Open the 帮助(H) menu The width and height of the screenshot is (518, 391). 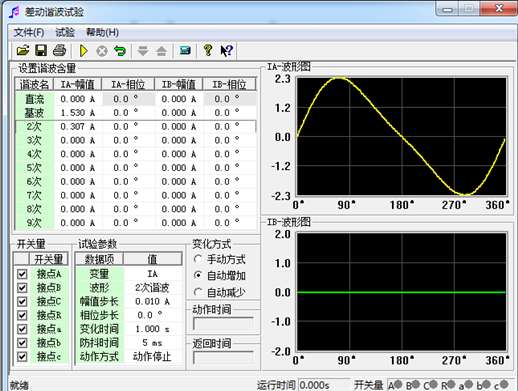pyautogui.click(x=102, y=33)
